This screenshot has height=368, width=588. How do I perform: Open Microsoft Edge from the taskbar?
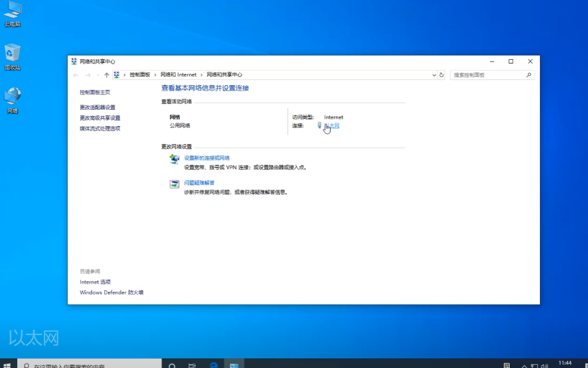(x=213, y=365)
